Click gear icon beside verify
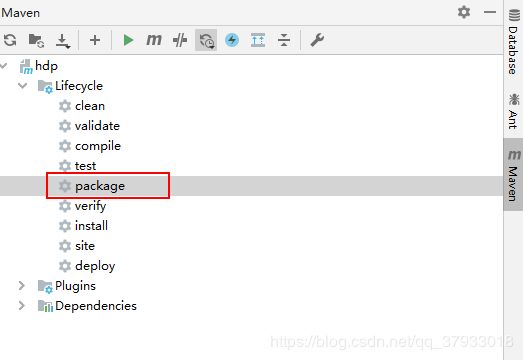 65,206
